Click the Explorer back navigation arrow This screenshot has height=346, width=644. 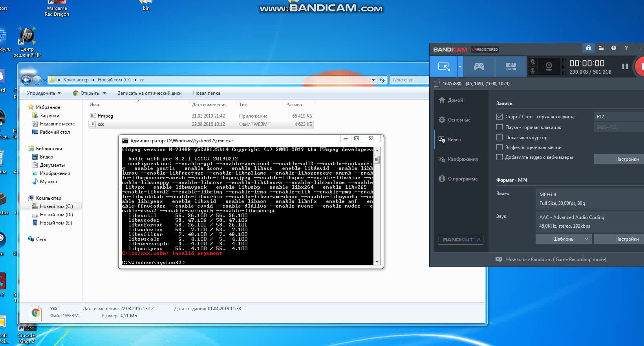pos(26,80)
